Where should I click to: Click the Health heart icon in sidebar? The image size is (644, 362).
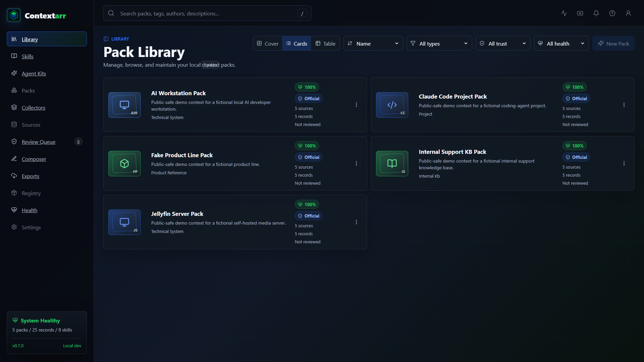(14, 210)
